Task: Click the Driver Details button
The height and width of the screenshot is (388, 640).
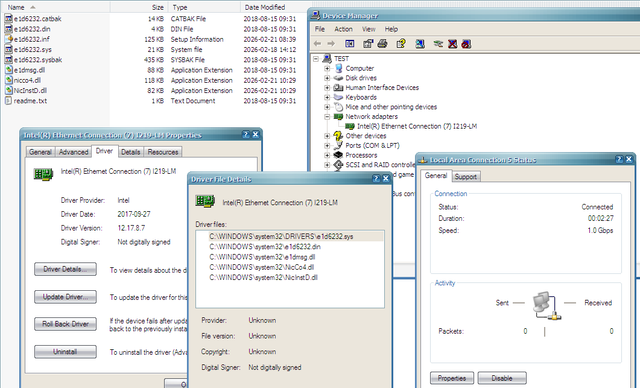Action: pos(65,269)
